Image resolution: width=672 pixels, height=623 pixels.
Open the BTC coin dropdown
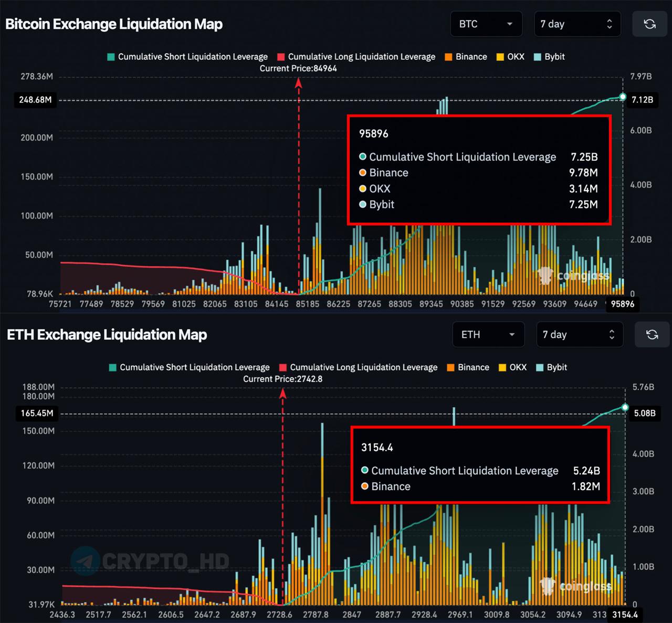pyautogui.click(x=486, y=24)
